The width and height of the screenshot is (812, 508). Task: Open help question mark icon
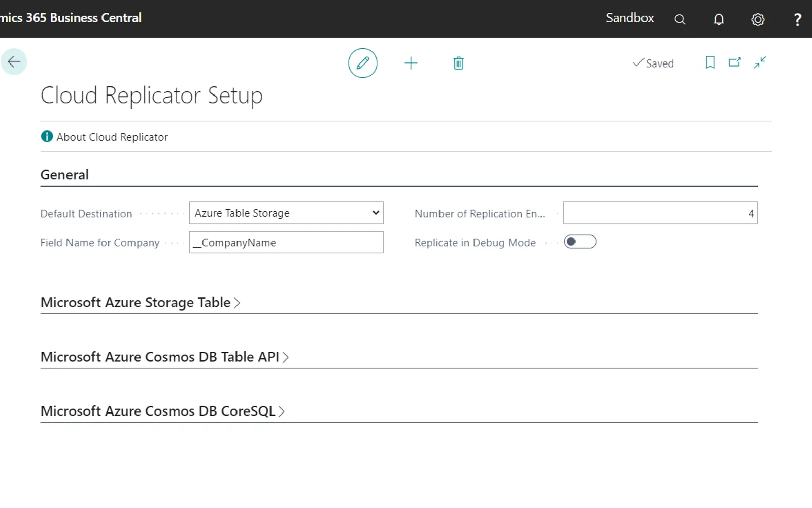tap(797, 19)
